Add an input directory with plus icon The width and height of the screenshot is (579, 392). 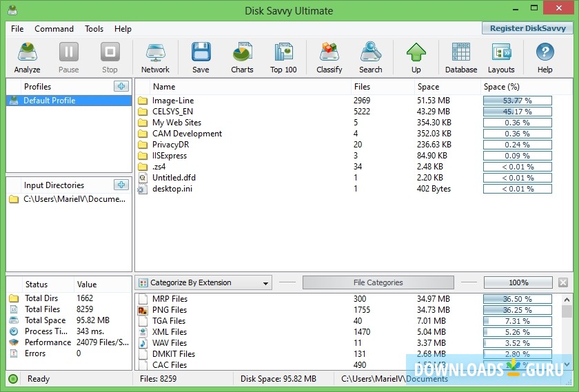pyautogui.click(x=121, y=185)
